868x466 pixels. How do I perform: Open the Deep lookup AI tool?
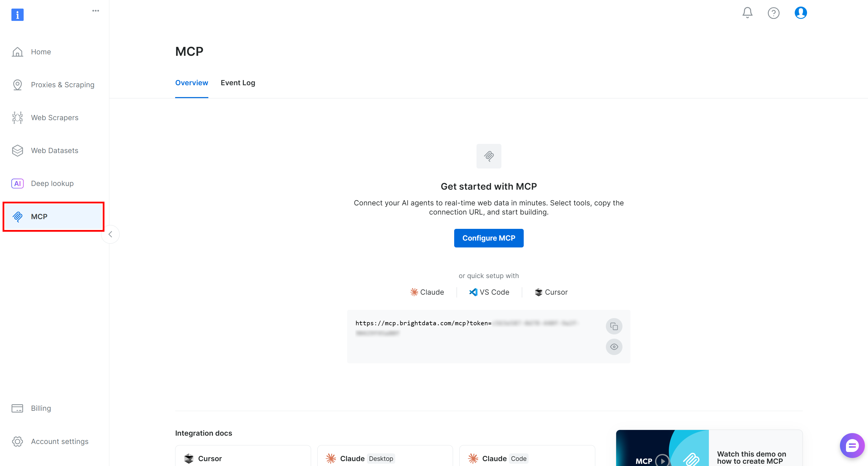[52, 183]
